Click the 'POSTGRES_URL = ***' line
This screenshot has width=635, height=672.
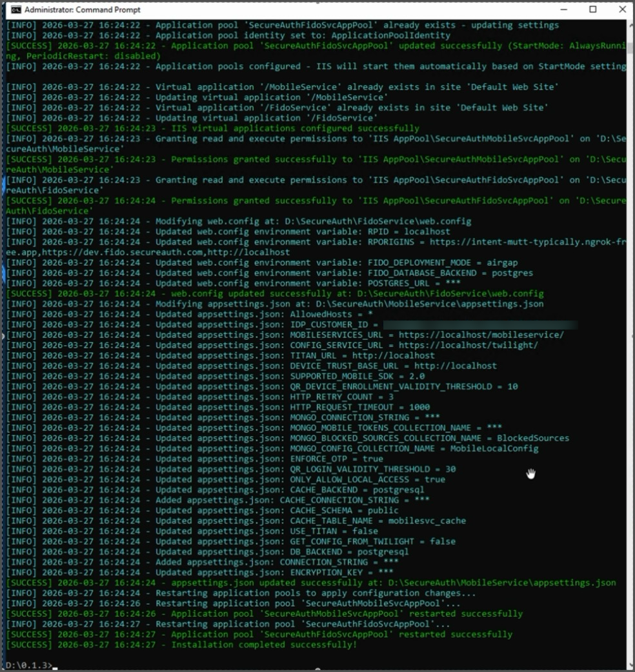(233, 283)
